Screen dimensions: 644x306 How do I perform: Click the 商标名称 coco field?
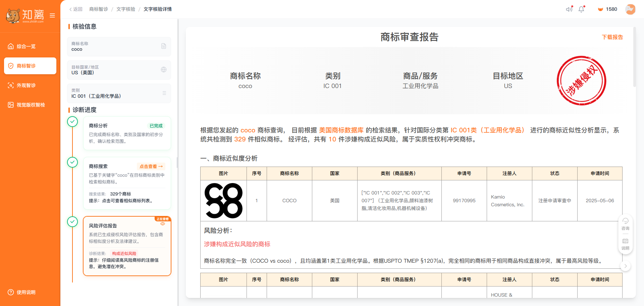point(119,46)
